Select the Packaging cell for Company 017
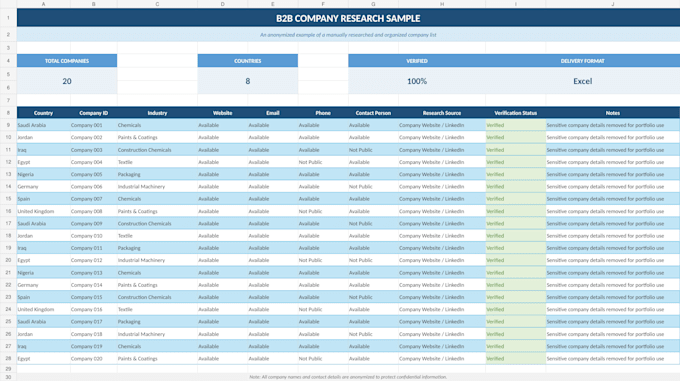The width and height of the screenshot is (680, 381). [x=157, y=322]
